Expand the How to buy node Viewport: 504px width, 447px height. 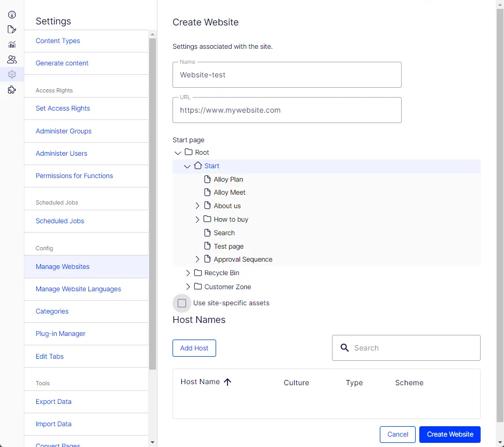[197, 219]
